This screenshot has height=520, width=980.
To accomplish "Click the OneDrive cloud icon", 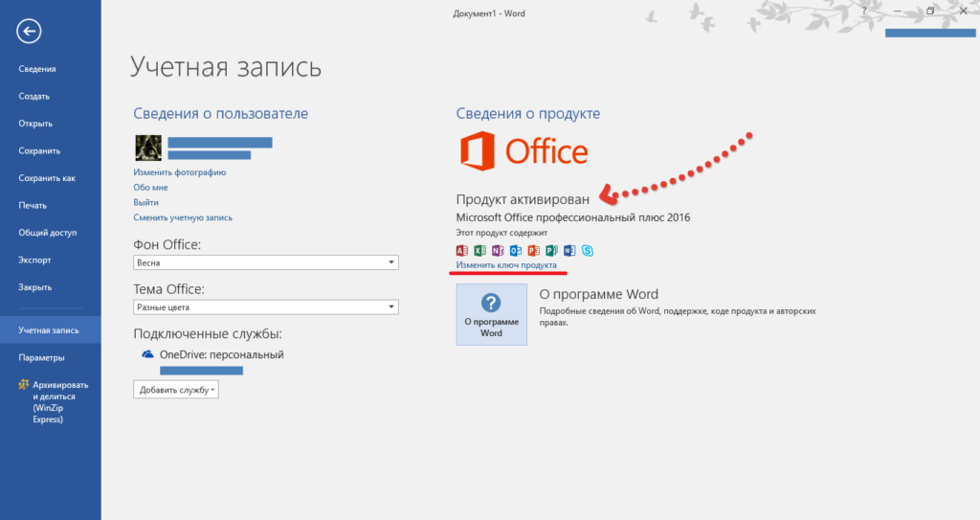I will tap(147, 354).
